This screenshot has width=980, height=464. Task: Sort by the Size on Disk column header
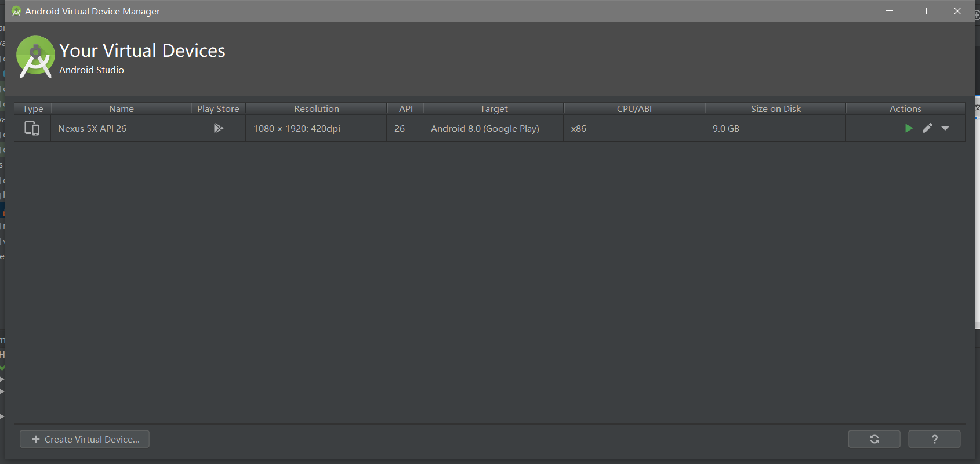point(775,108)
